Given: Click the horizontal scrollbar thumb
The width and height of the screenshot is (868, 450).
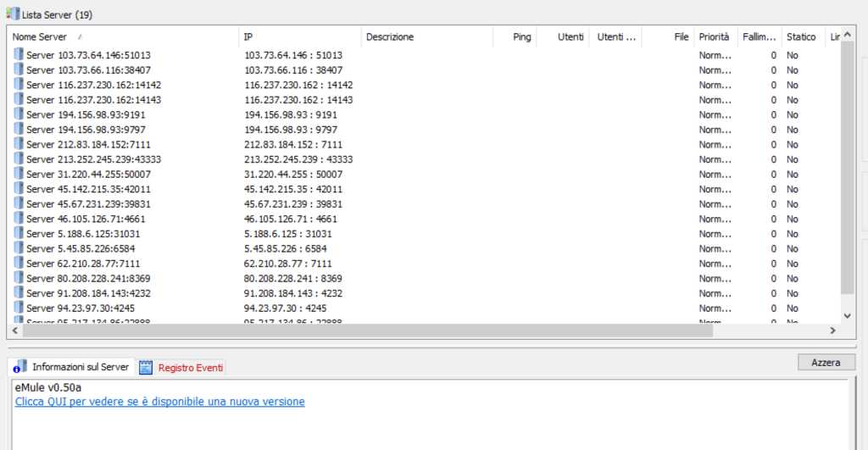Looking at the screenshot, I should pos(368,331).
